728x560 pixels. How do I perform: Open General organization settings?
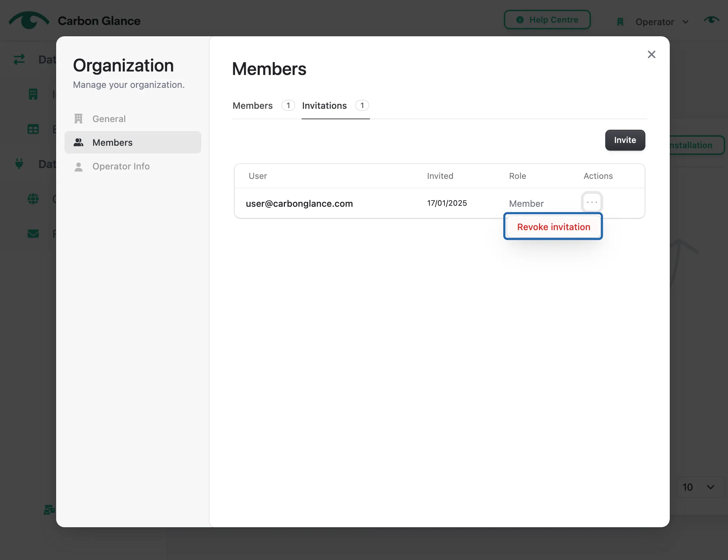(x=133, y=119)
